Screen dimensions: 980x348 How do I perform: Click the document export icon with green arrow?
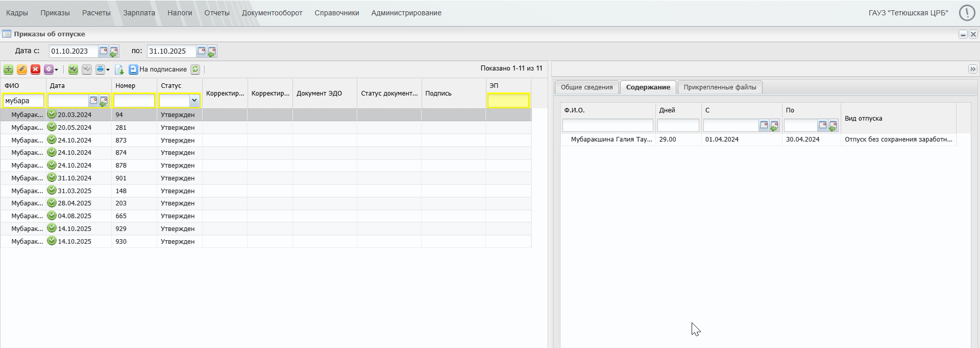point(119,69)
